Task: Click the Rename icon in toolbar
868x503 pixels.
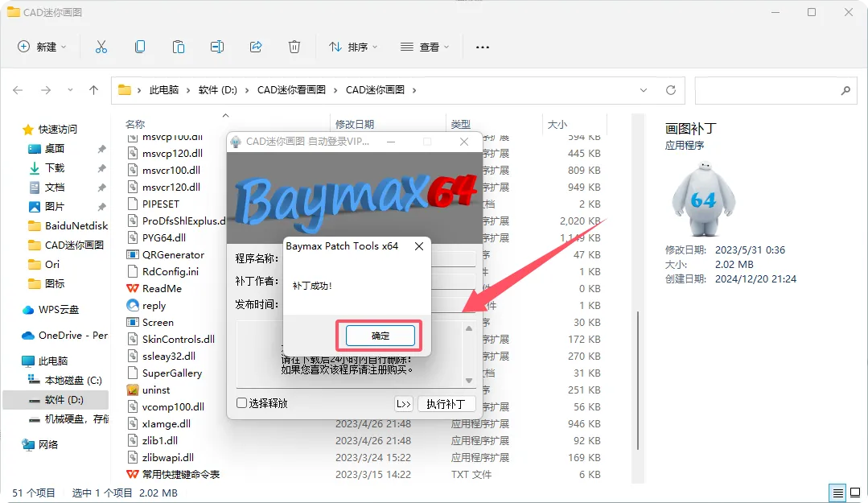Action: [x=217, y=47]
